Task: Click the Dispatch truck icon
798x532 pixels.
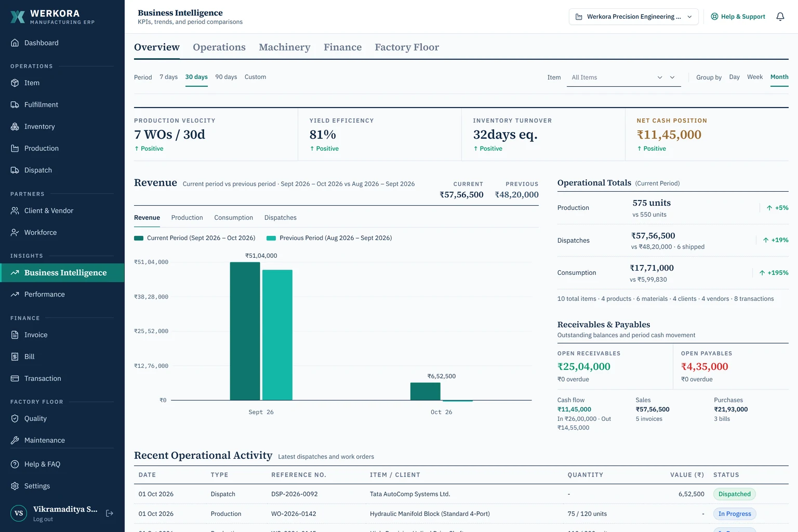Action: [15, 170]
